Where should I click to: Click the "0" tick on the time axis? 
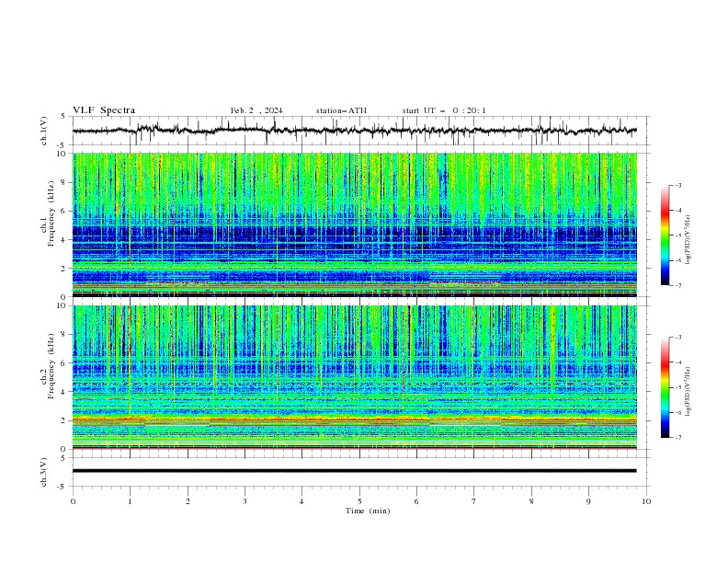point(73,501)
